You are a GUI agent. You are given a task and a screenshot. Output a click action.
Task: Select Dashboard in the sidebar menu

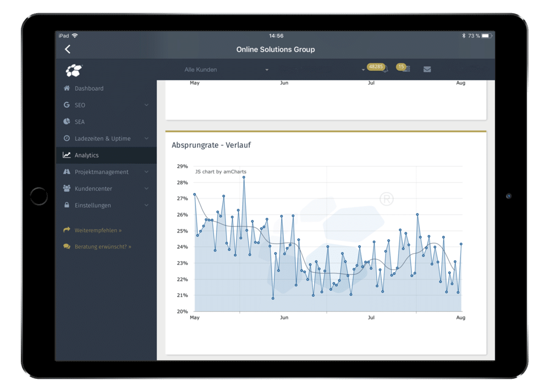click(x=89, y=89)
